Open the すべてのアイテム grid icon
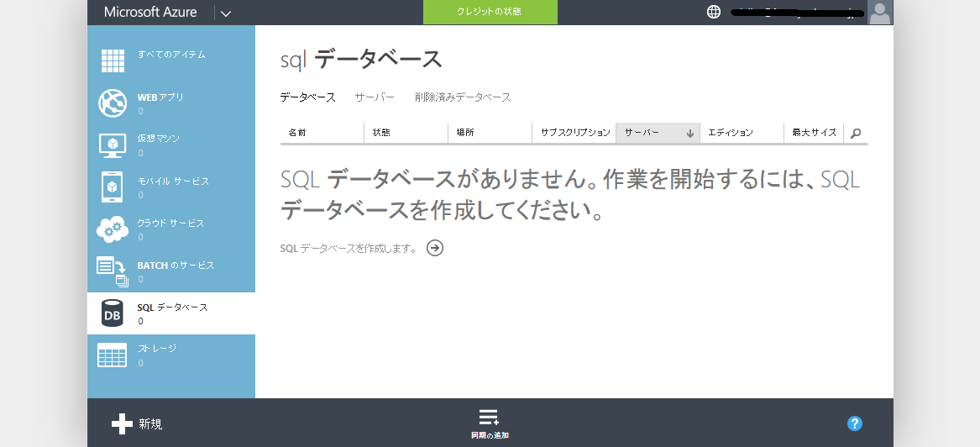The height and width of the screenshot is (447, 980). tap(113, 60)
